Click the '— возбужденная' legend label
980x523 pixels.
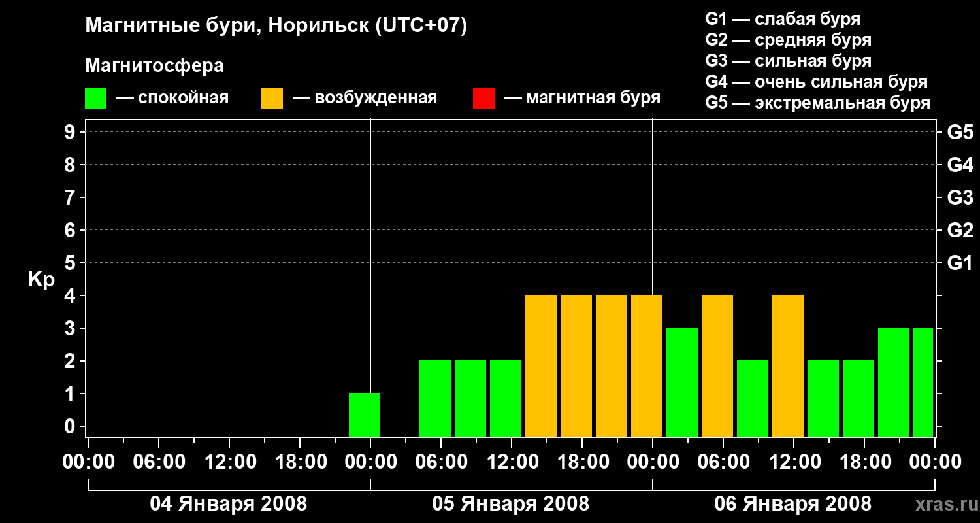[x=365, y=99]
